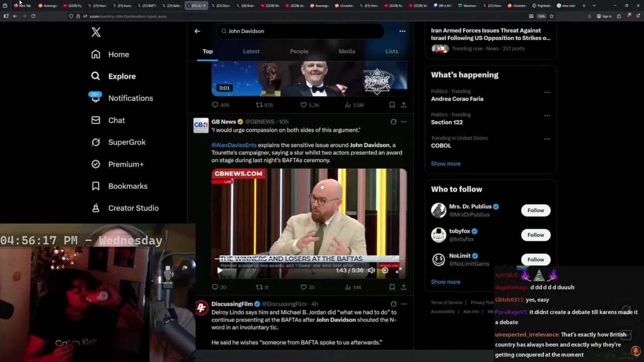
Task: Open more menu on DiscussingFilm post
Action: tap(404, 304)
